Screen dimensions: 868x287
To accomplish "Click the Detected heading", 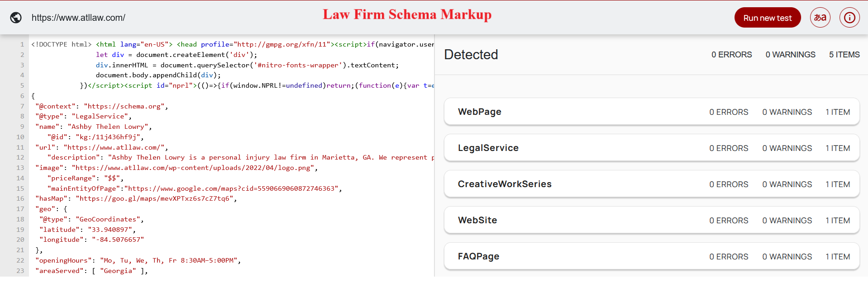I will coord(471,55).
